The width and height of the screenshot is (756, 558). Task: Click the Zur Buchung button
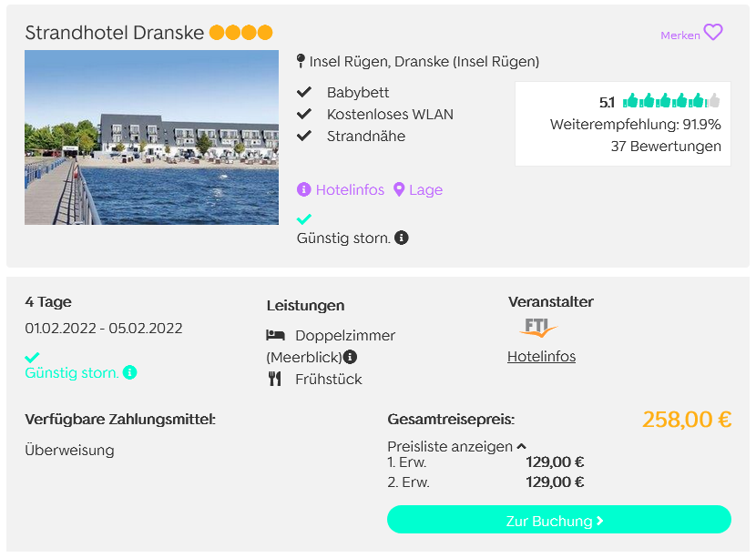point(559,520)
